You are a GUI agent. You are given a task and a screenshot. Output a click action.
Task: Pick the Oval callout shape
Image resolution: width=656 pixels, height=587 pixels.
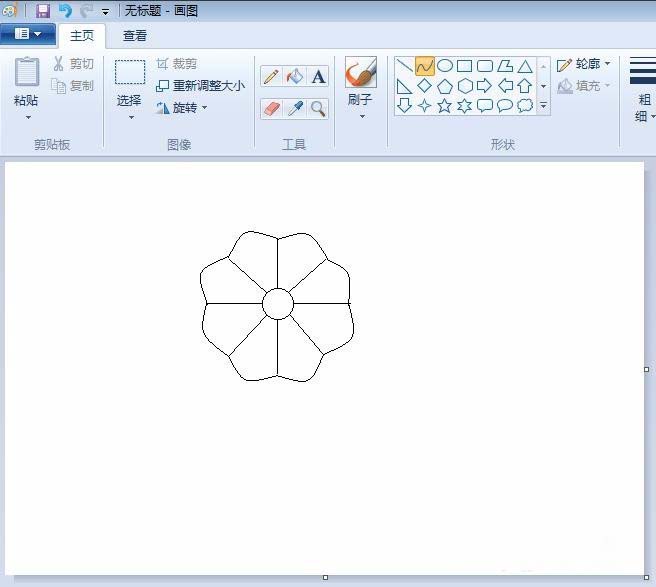point(505,105)
